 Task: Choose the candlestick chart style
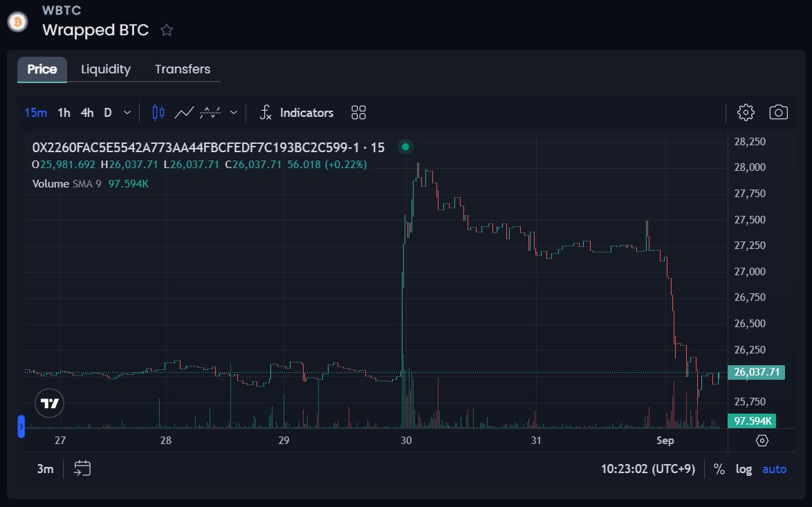click(158, 112)
